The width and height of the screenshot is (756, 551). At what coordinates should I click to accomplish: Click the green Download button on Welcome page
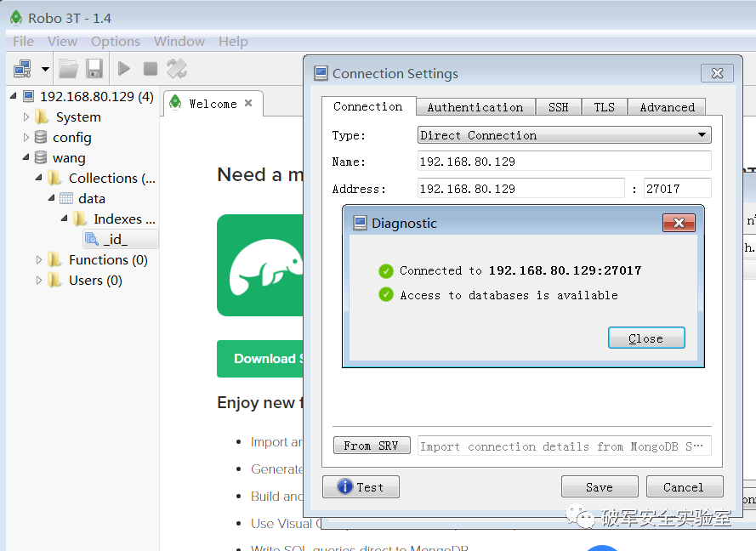pyautogui.click(x=260, y=359)
